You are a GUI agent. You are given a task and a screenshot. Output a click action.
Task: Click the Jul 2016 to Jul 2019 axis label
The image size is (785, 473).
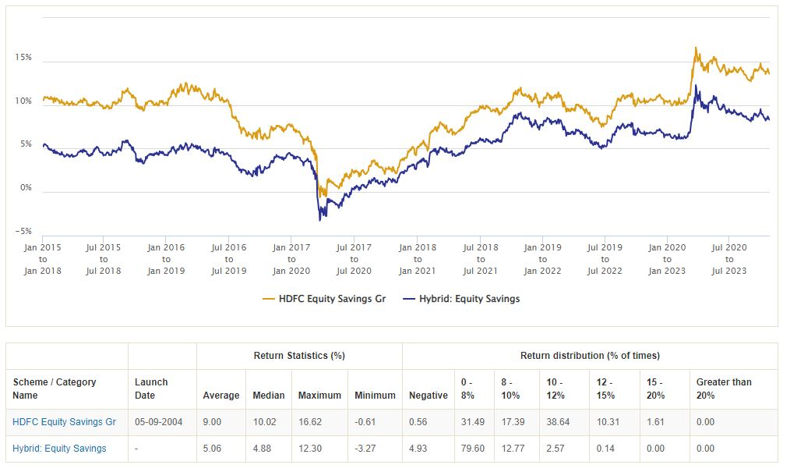coord(229,259)
